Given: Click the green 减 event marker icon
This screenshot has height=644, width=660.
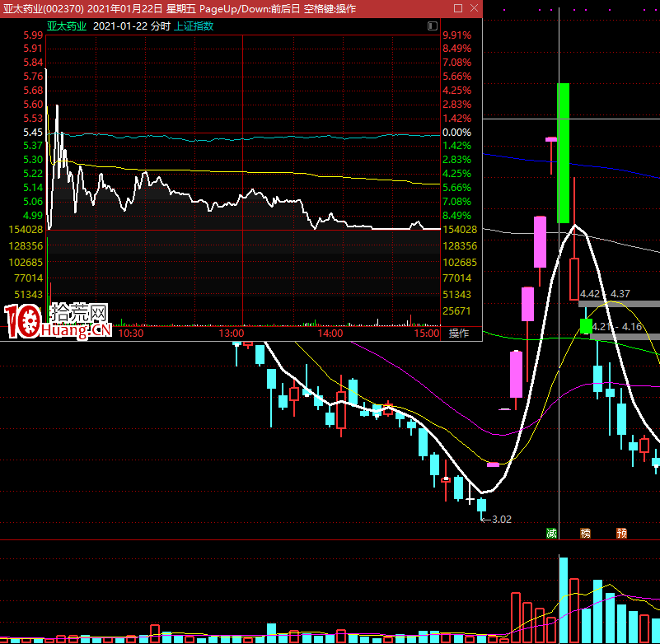Looking at the screenshot, I should coord(551,534).
